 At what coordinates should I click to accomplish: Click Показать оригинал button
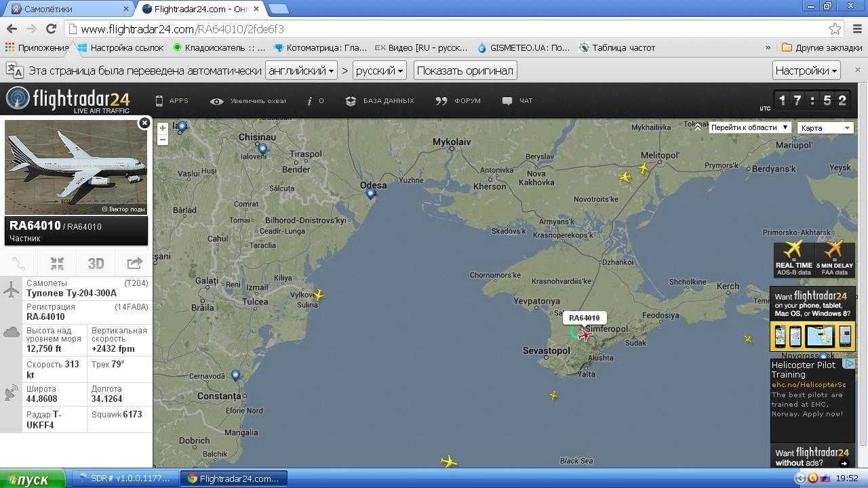pos(465,70)
